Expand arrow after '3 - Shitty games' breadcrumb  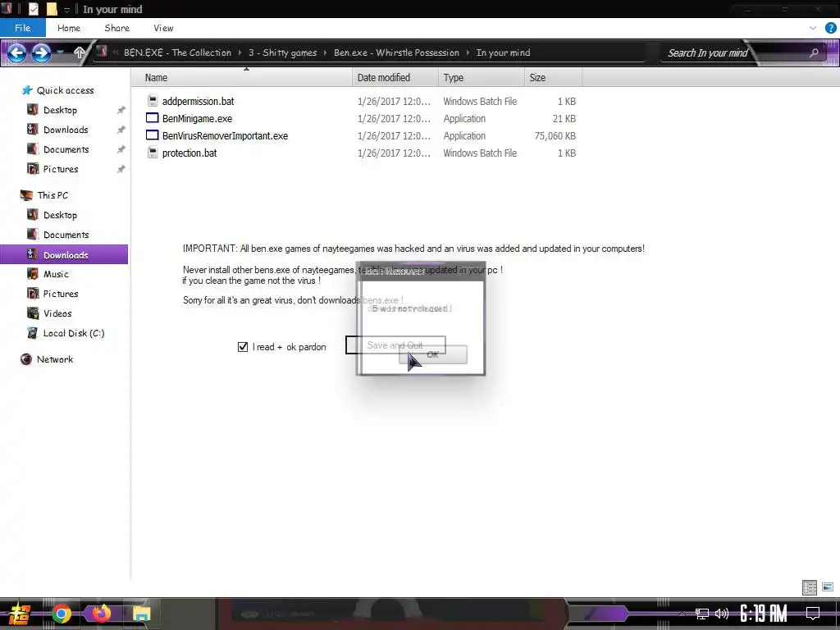pyautogui.click(x=325, y=52)
